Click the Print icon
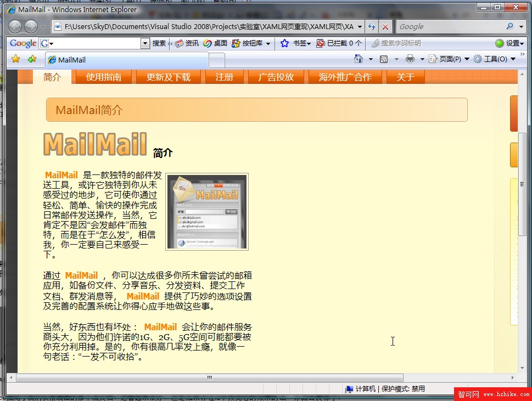Viewport: 532px width, 401px height. (x=410, y=59)
